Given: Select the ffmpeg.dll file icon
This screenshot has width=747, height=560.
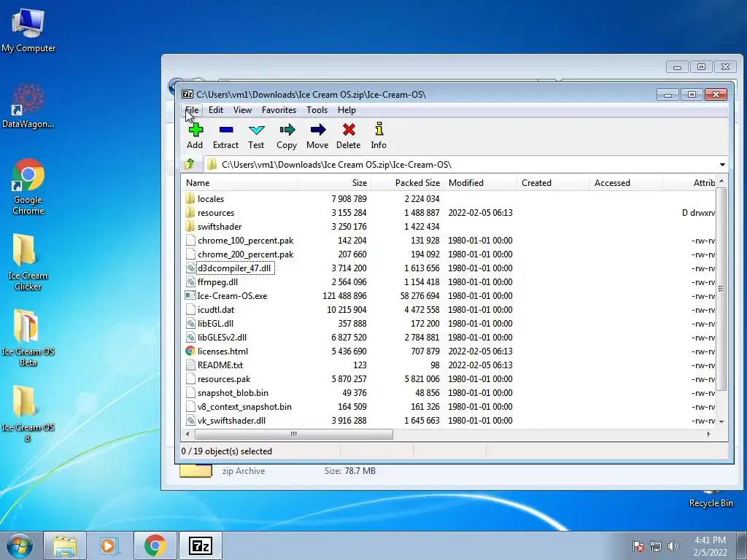Looking at the screenshot, I should coord(190,282).
